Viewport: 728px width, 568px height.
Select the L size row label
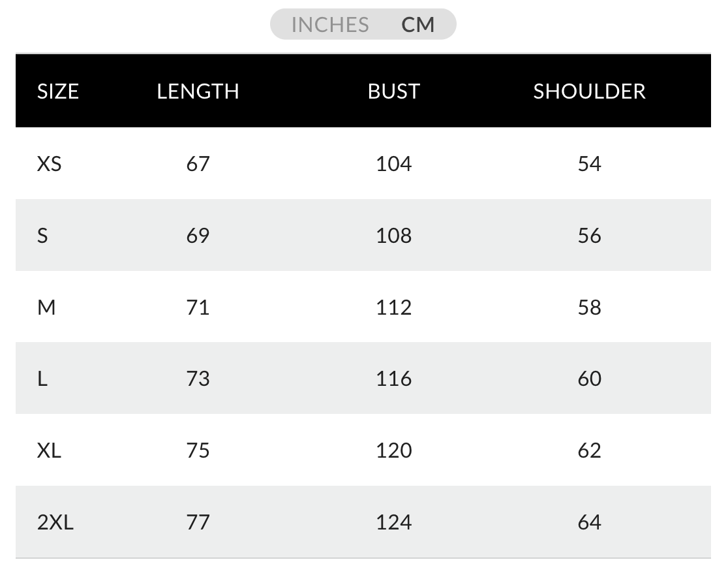(x=42, y=379)
